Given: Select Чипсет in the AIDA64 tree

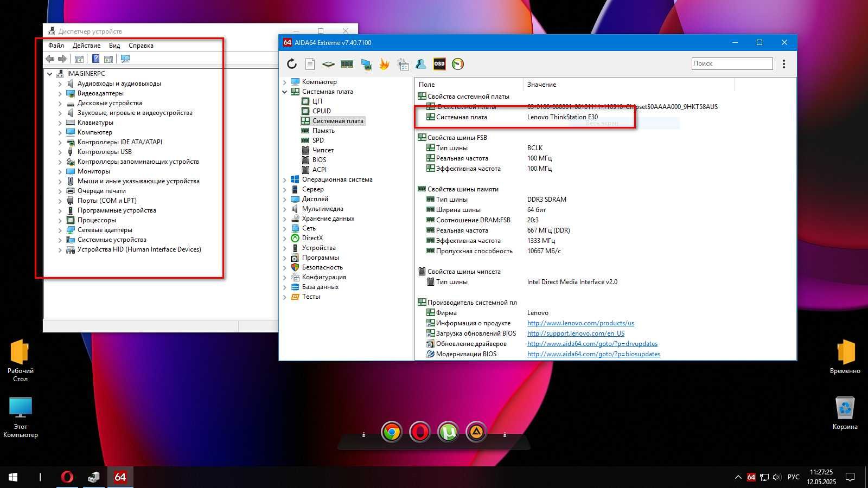Looking at the screenshot, I should pos(323,150).
